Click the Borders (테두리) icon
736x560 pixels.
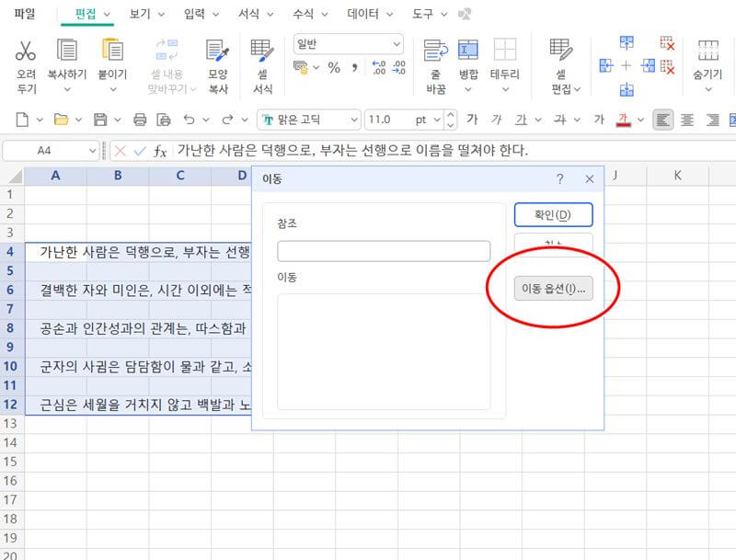tap(504, 50)
